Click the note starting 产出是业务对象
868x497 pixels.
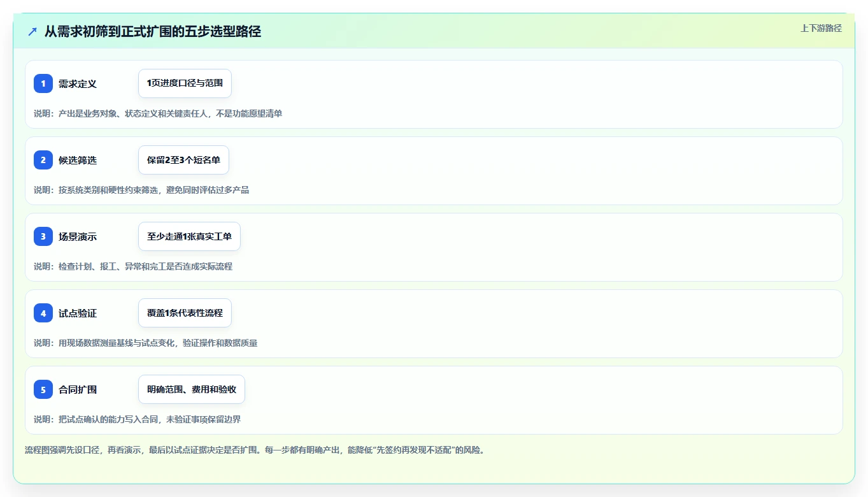[x=158, y=113]
